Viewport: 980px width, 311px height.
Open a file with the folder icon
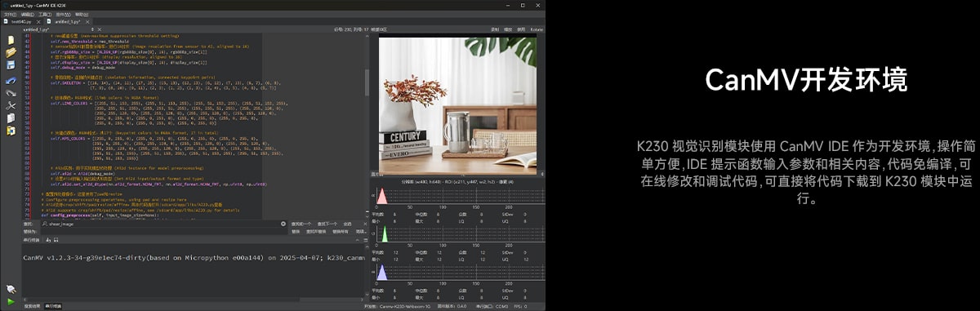11,52
